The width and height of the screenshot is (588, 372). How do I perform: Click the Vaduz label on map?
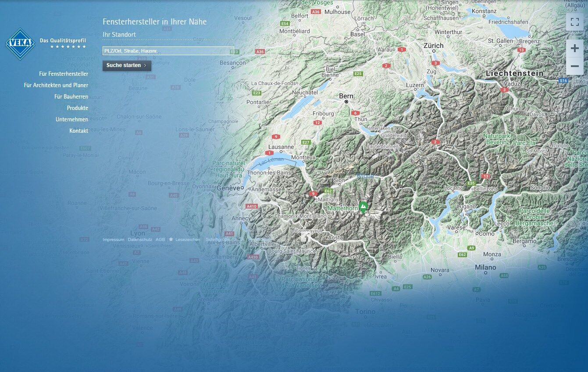(x=512, y=84)
